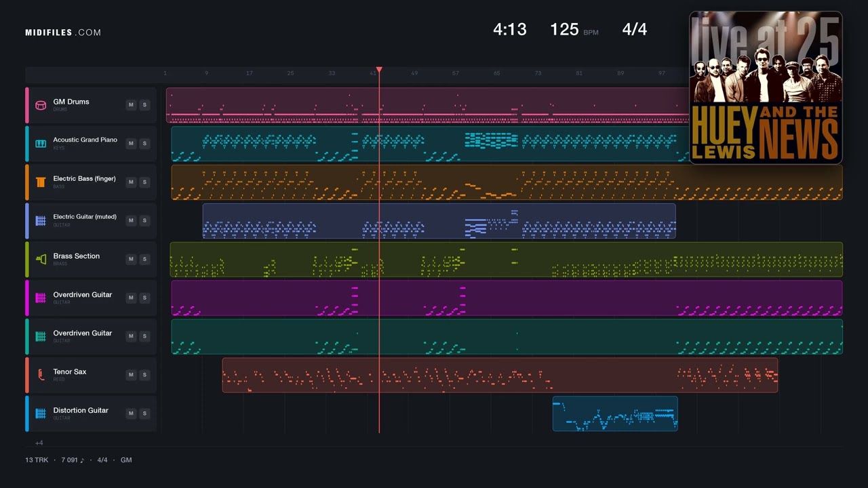Click the Electric Guitar (muted) grid icon
Image resolution: width=868 pixels, height=488 pixels.
(41, 221)
